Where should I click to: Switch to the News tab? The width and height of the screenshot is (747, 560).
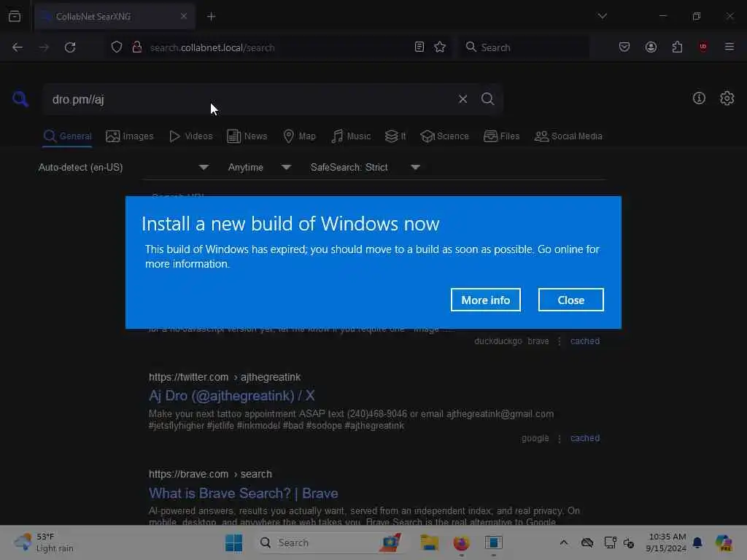(247, 136)
